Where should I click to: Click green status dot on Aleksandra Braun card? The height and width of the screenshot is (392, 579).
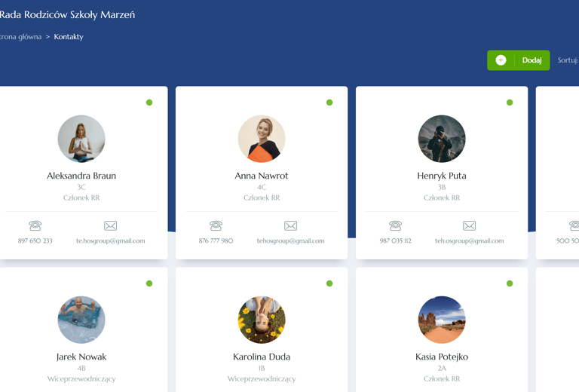(149, 103)
